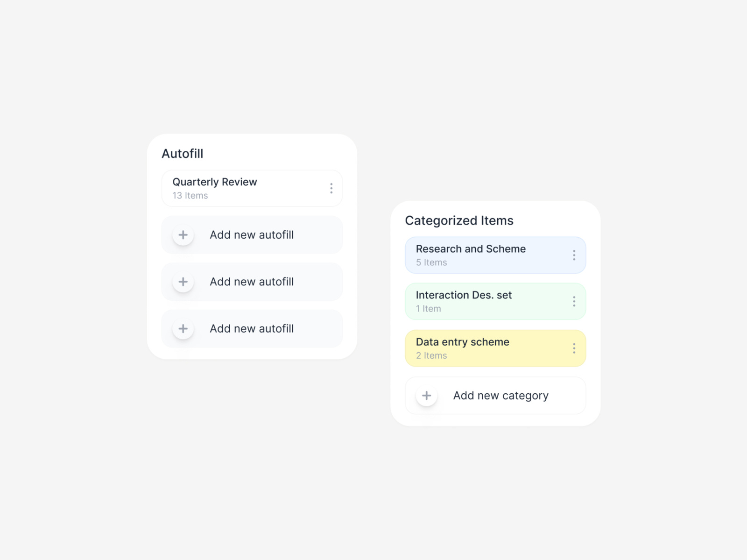The height and width of the screenshot is (560, 747).
Task: Click the plus icon on the third Add new autofill
Action: point(183,328)
